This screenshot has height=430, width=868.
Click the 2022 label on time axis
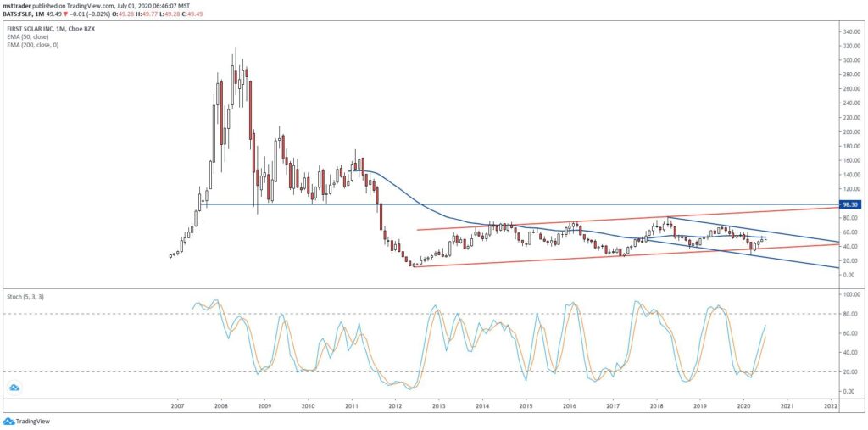[x=831, y=405]
